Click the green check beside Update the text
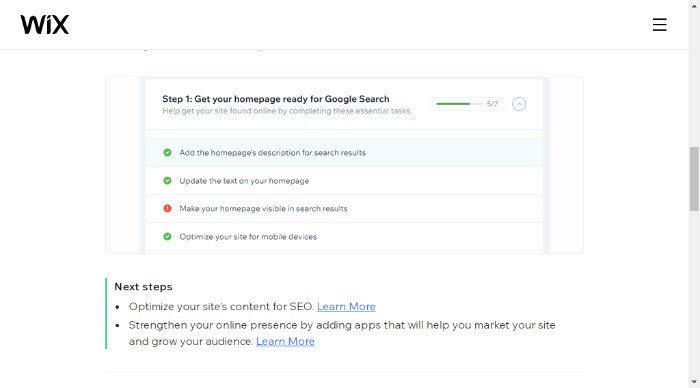Screen dimensions: 700x388 167,181
